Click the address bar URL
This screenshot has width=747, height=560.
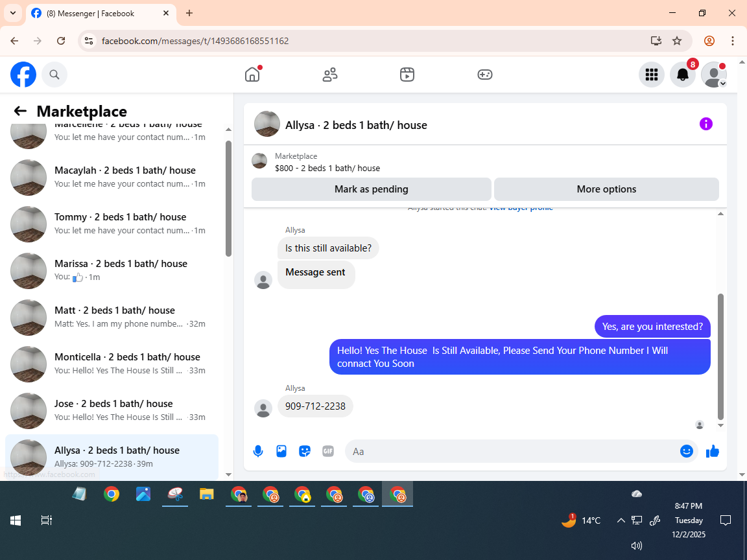(x=195, y=41)
